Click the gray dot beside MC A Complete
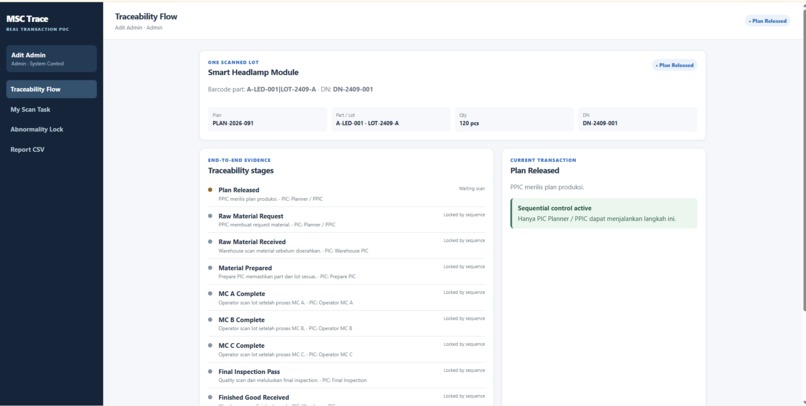This screenshot has height=406, width=806. pos(210,293)
